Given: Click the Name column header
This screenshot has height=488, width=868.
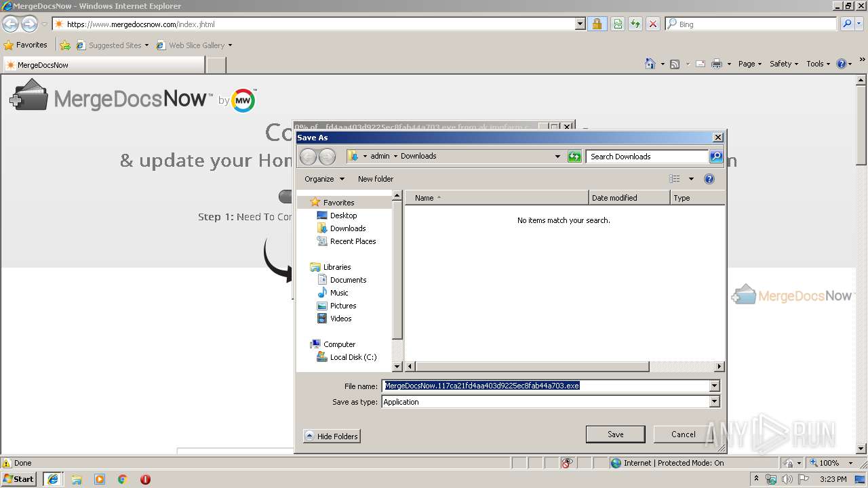Looking at the screenshot, I should click(x=497, y=198).
